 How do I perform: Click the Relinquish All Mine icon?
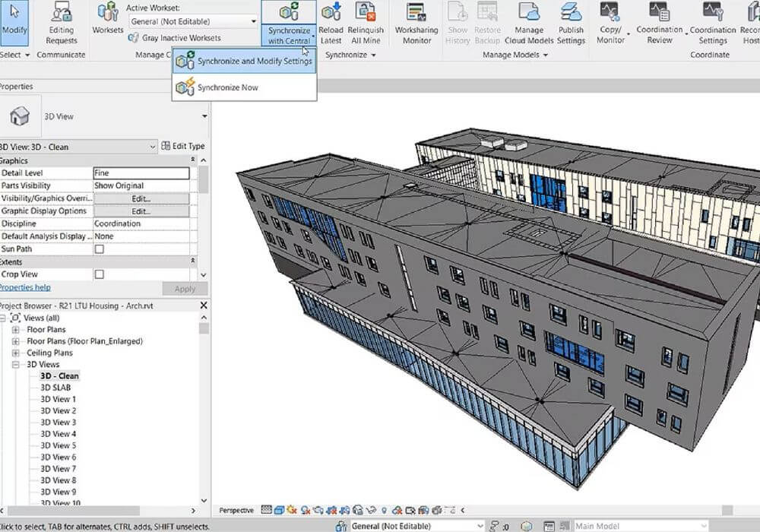[x=366, y=14]
